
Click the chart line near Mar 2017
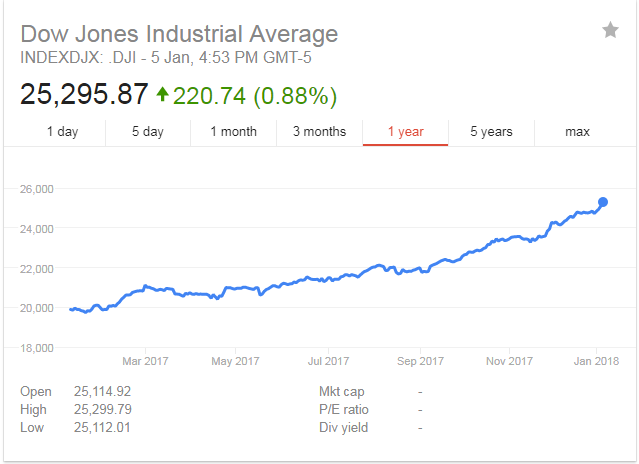click(x=145, y=287)
